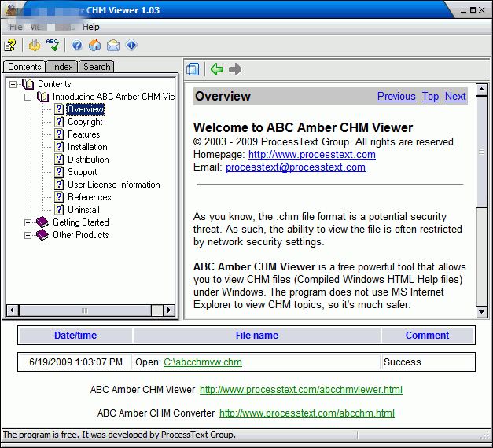Click the Distribution topic question-mark icon
The image size is (493, 448).
coord(59,159)
